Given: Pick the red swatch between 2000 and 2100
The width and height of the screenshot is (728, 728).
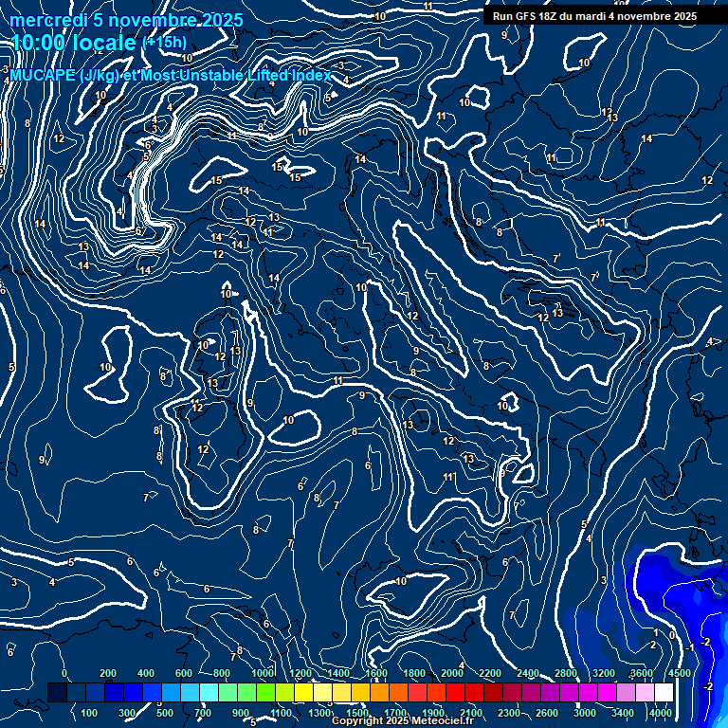Looking at the screenshot, I should [455, 692].
